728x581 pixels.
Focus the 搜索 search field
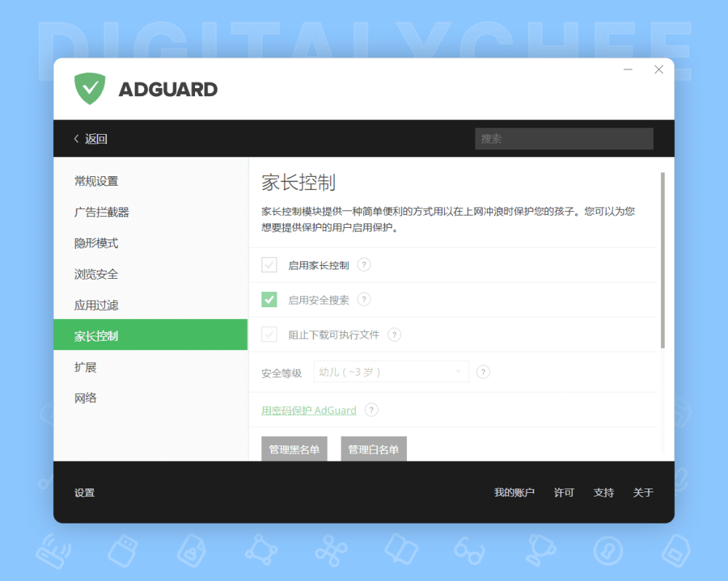point(564,138)
